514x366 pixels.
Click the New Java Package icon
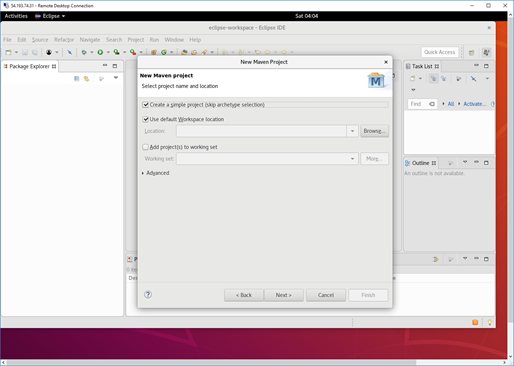point(154,52)
